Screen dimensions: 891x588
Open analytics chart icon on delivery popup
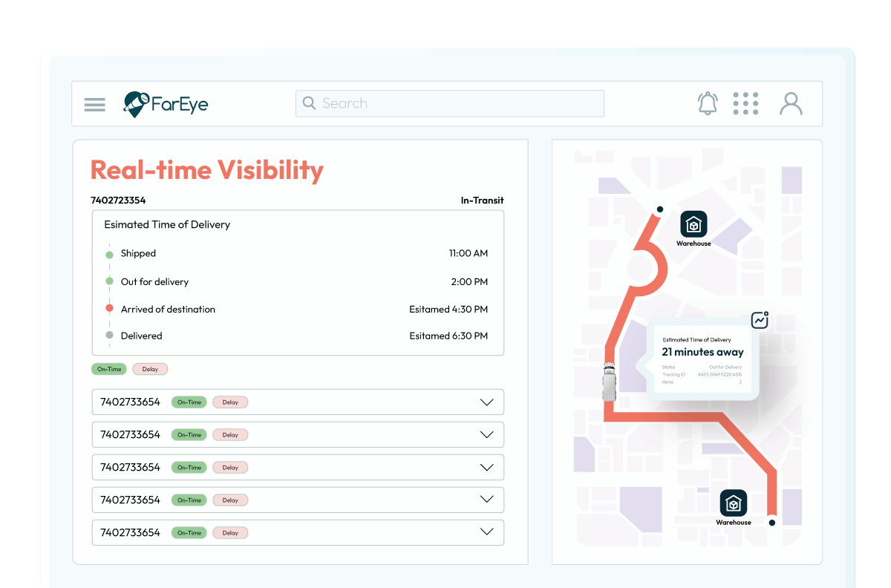click(760, 320)
